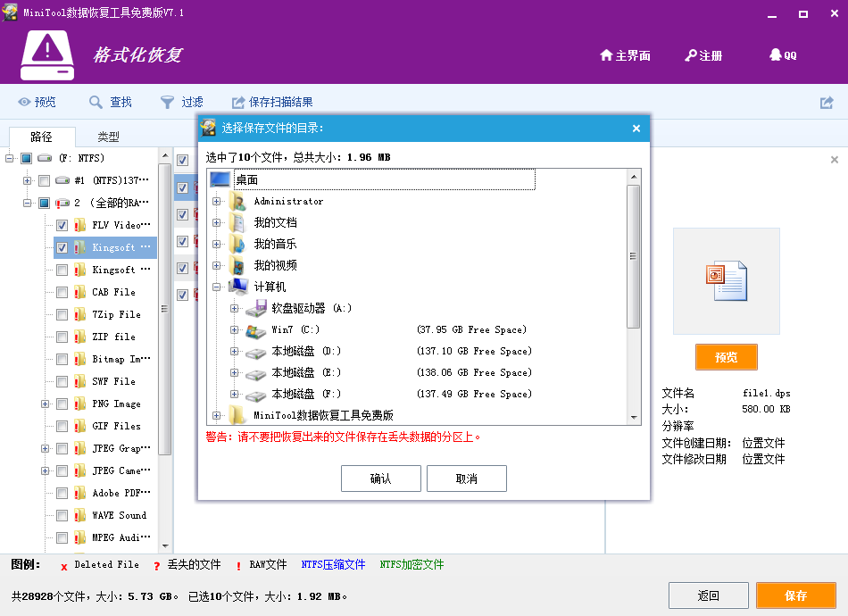The width and height of the screenshot is (848, 616).
Task: Open the Filter funnel tool
Action: pyautogui.click(x=167, y=103)
